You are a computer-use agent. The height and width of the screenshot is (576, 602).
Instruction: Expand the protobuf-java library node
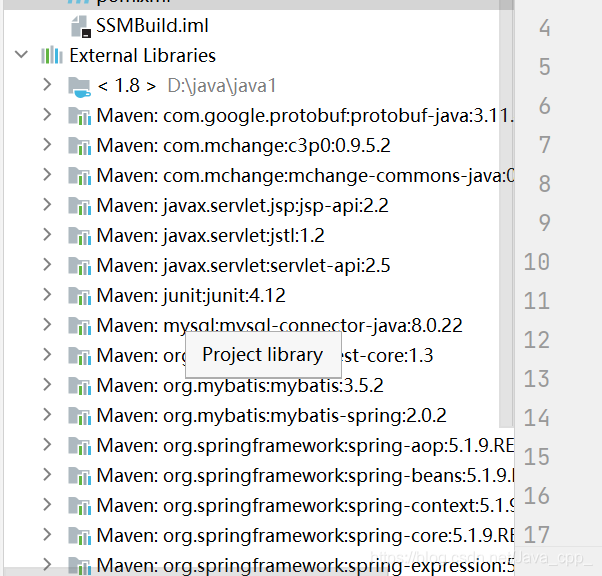coord(47,114)
